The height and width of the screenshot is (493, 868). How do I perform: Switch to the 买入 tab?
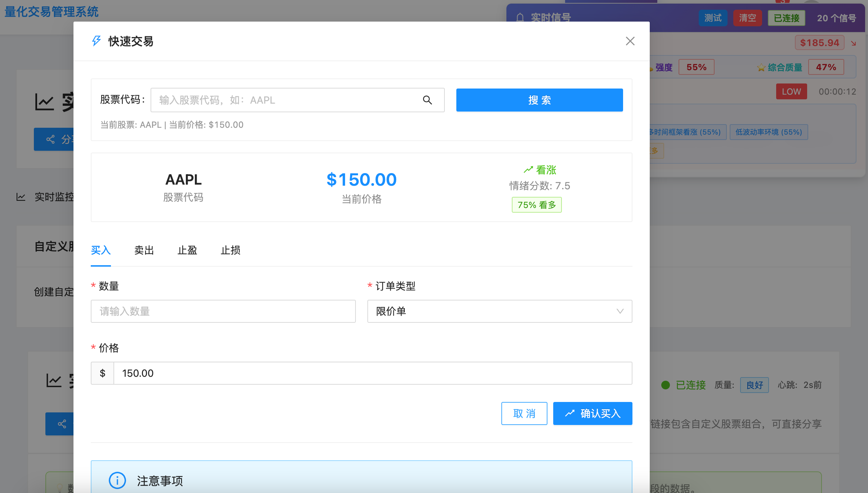point(100,250)
